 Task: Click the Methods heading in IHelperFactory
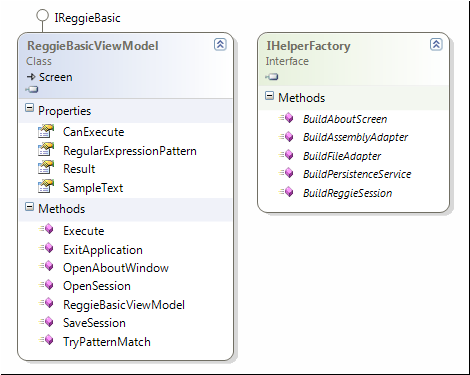coord(302,98)
